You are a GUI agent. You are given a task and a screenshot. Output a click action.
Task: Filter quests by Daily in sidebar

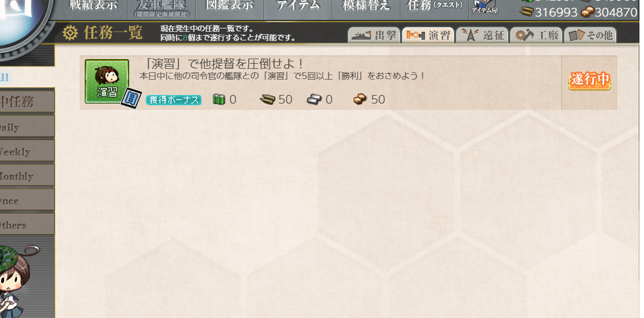tap(27, 126)
